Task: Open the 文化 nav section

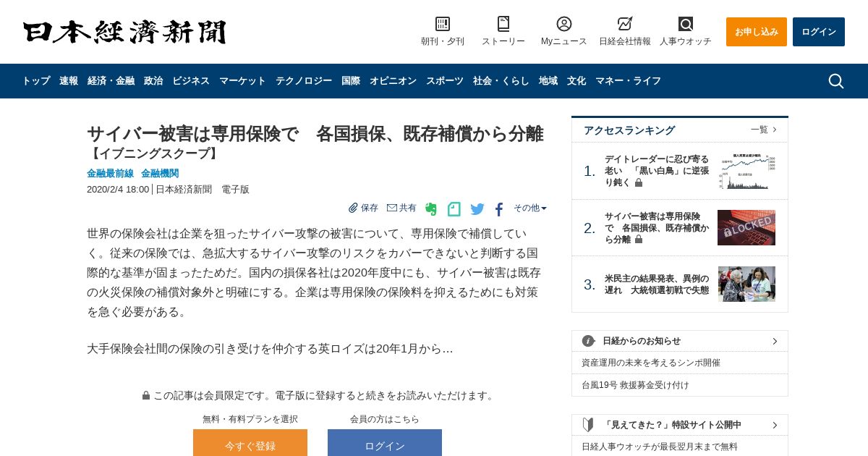Action: click(x=576, y=81)
